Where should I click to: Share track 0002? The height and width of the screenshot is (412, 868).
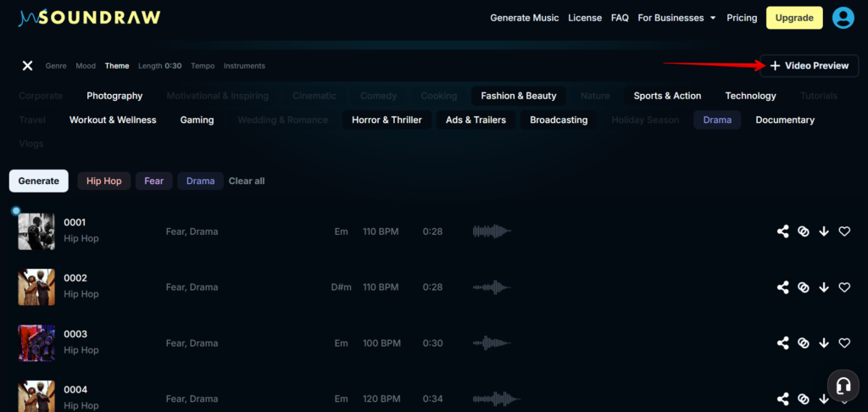pyautogui.click(x=782, y=287)
